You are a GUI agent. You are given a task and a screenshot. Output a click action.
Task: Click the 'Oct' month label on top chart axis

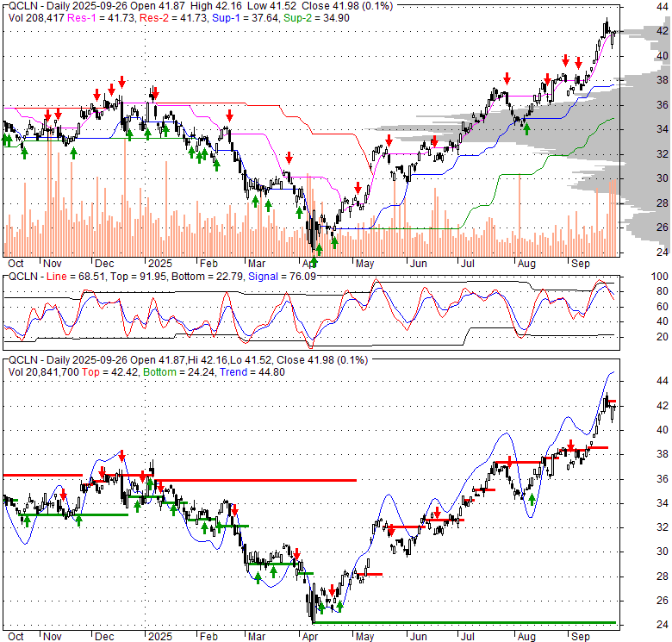pos(16,264)
